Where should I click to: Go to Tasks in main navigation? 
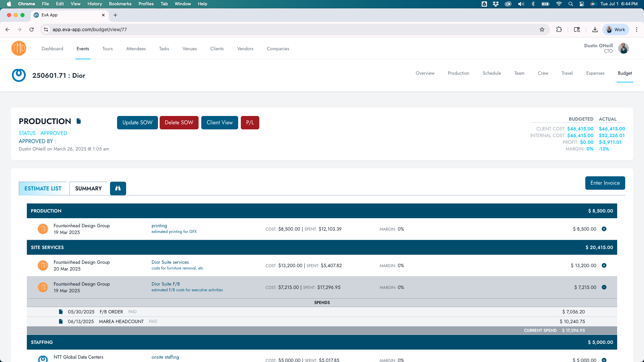click(164, 49)
